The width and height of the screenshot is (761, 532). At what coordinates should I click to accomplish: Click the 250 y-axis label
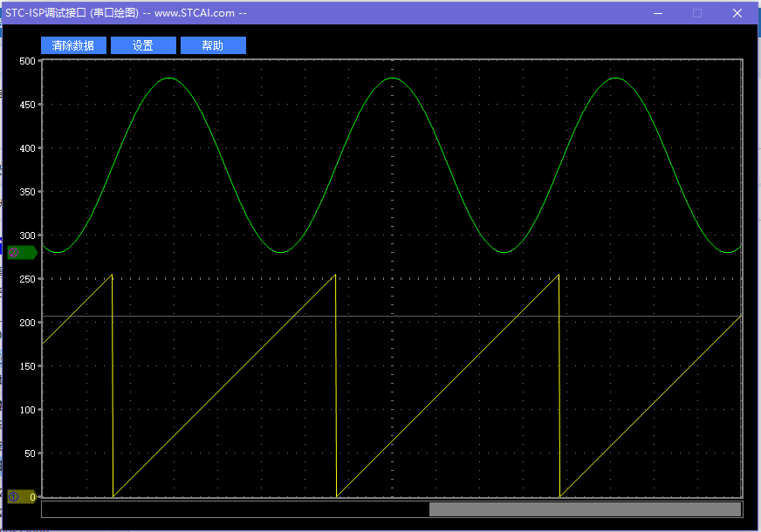pos(27,279)
